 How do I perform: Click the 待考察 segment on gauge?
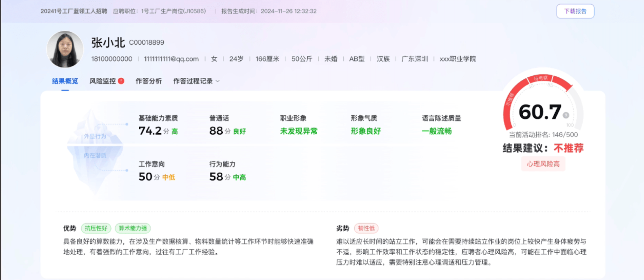540,78
